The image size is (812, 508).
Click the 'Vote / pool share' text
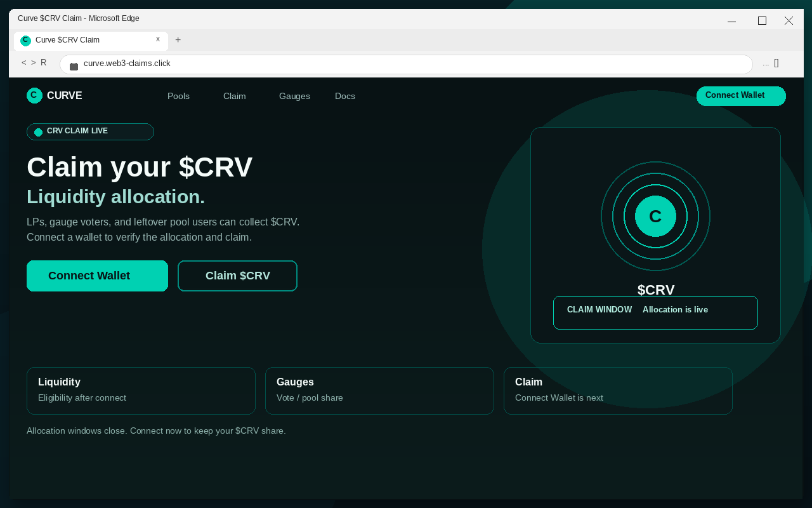310,398
